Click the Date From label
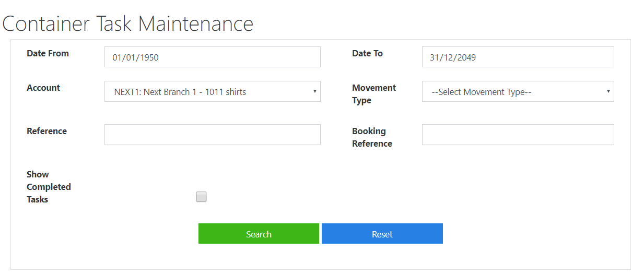This screenshot has height=275, width=644. [48, 53]
